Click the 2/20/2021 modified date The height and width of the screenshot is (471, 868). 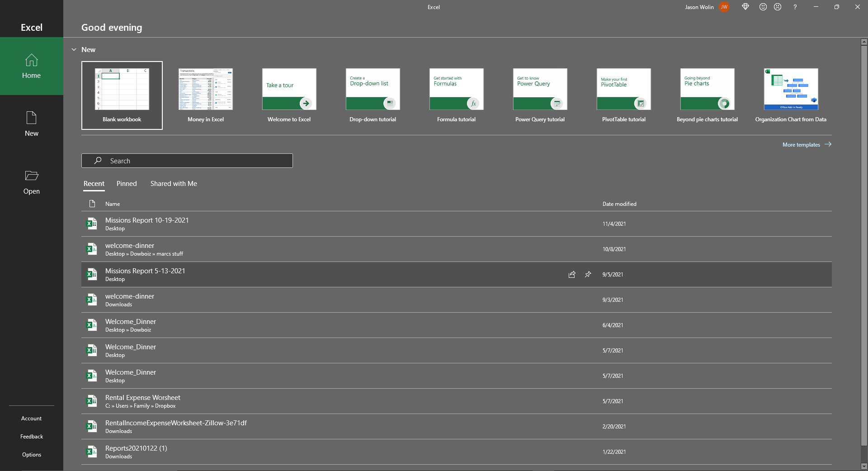pyautogui.click(x=614, y=427)
